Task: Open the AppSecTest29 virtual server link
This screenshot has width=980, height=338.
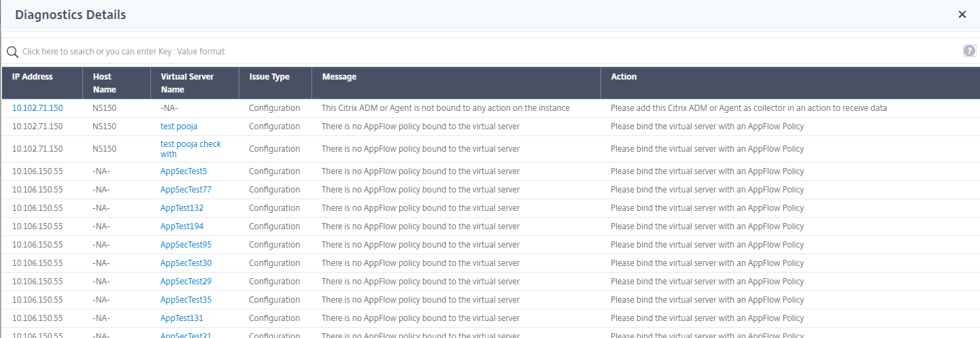Action: click(x=186, y=282)
